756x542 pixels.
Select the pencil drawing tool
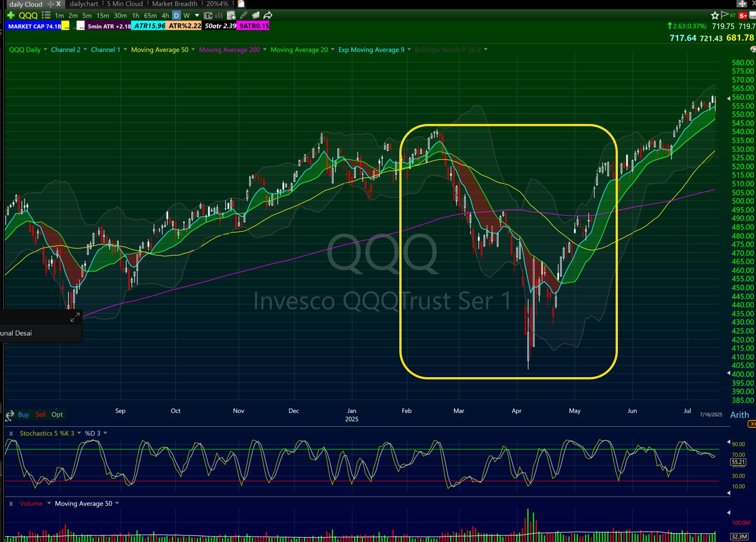click(x=244, y=15)
